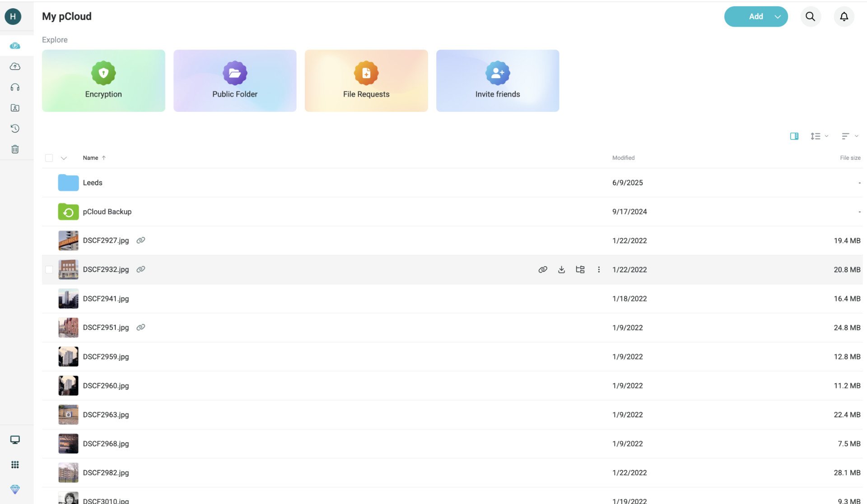
Task: Click the shared link badge beside DSCF2927.jpg
Action: point(141,240)
